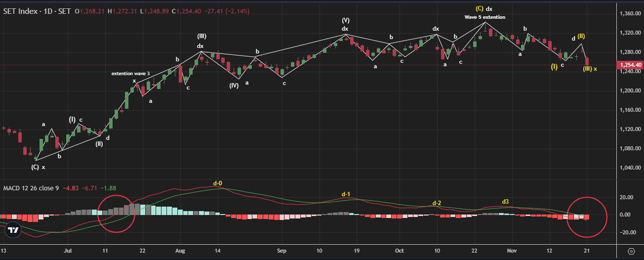Select the yellow d-0 MACD label
The image size is (644, 260).
click(x=218, y=183)
